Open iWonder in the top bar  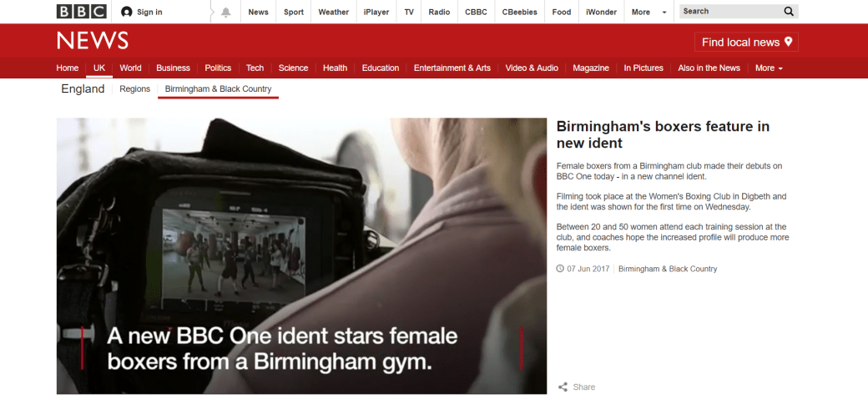coord(601,12)
